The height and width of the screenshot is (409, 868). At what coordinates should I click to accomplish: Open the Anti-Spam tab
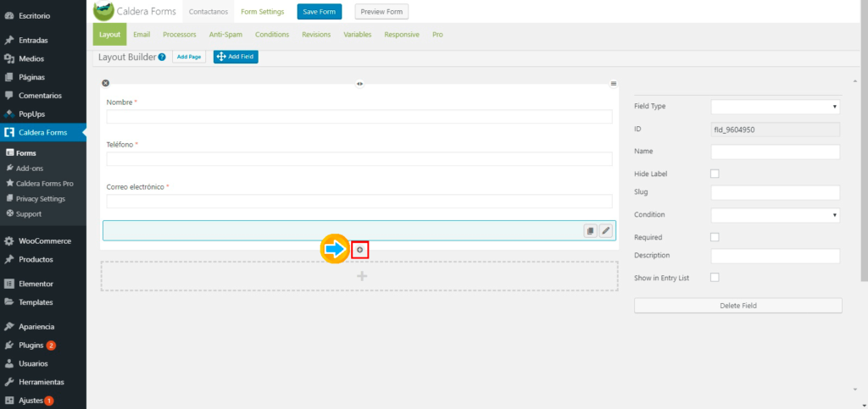tap(225, 35)
